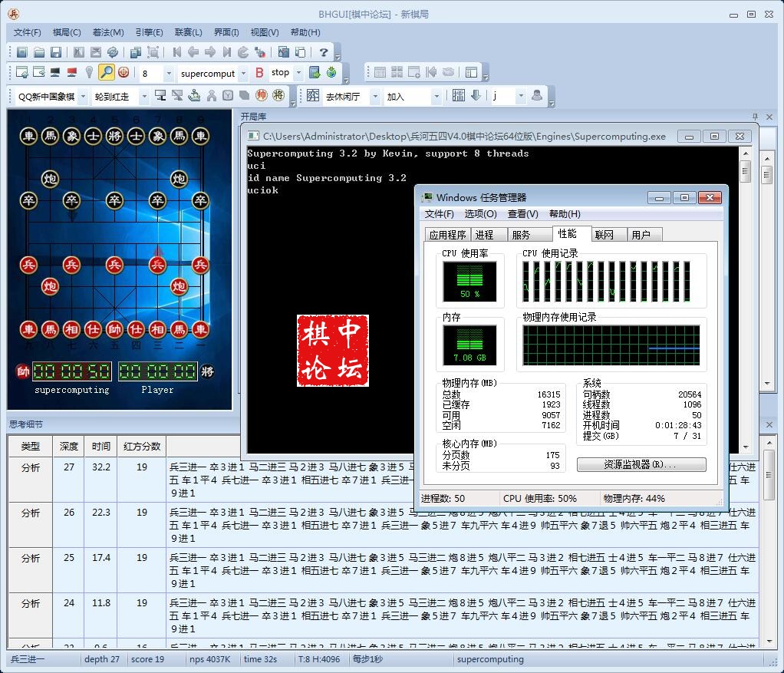Click the save floppy disk icon
This screenshot has width=784, height=673.
coord(56,52)
